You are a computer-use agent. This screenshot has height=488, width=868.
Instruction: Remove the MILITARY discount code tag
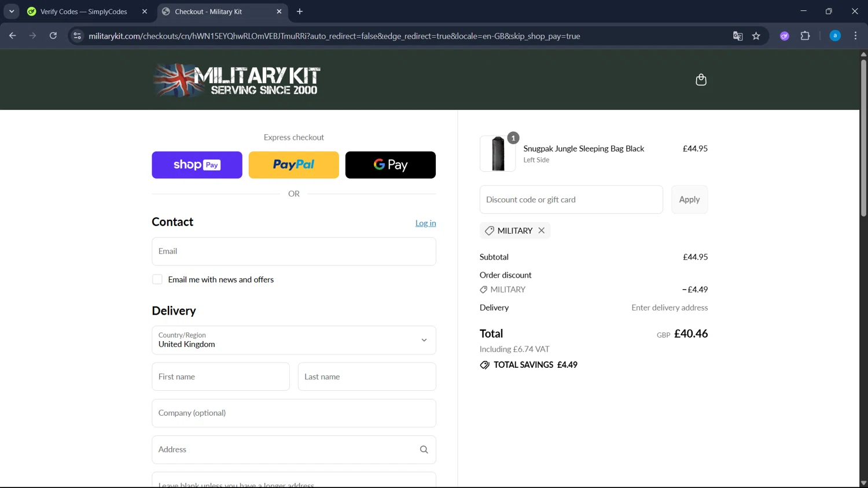(x=542, y=230)
